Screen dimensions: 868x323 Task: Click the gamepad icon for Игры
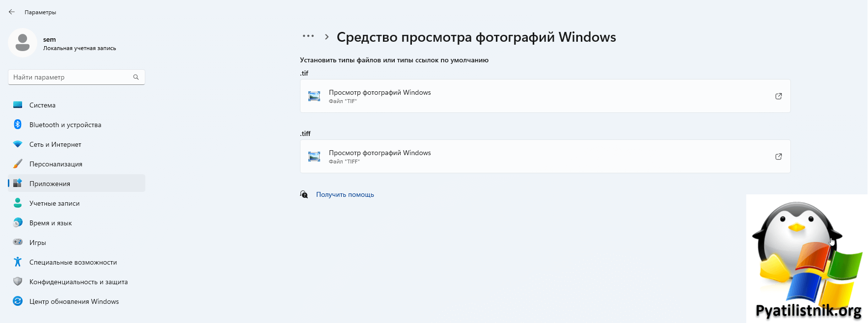point(18,242)
